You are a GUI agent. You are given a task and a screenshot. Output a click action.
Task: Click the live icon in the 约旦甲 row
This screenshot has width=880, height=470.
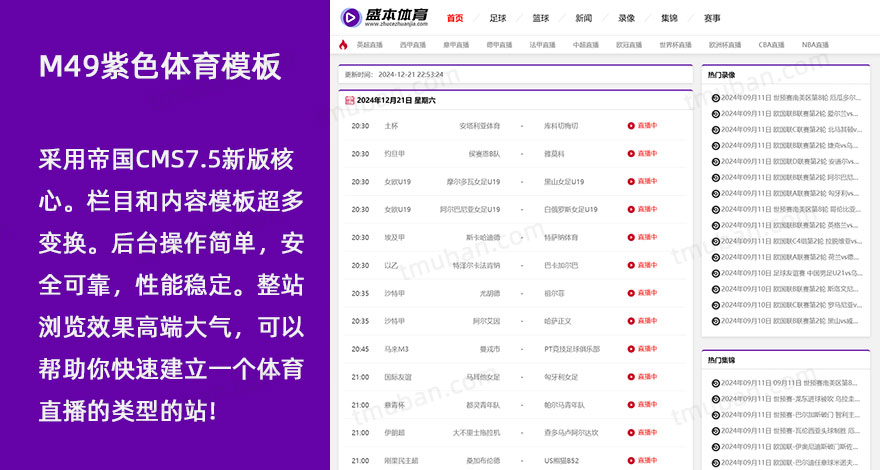point(631,154)
